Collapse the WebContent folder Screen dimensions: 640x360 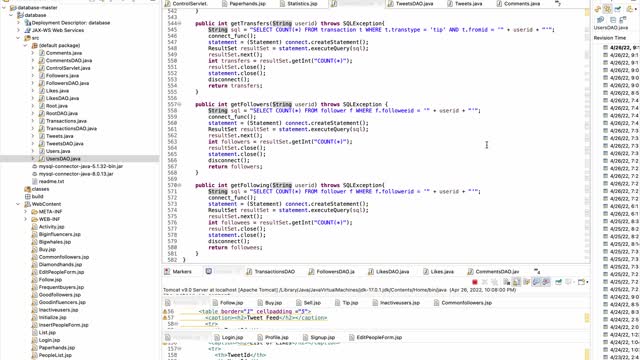18,204
